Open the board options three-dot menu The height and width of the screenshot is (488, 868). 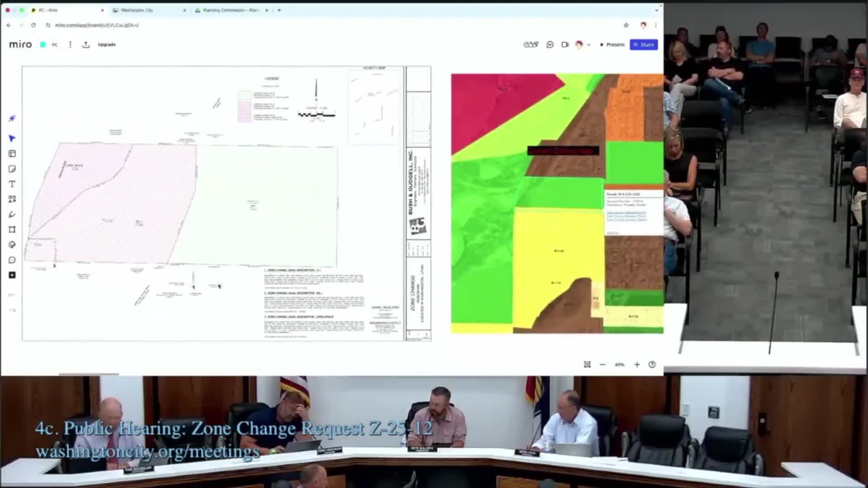point(70,45)
